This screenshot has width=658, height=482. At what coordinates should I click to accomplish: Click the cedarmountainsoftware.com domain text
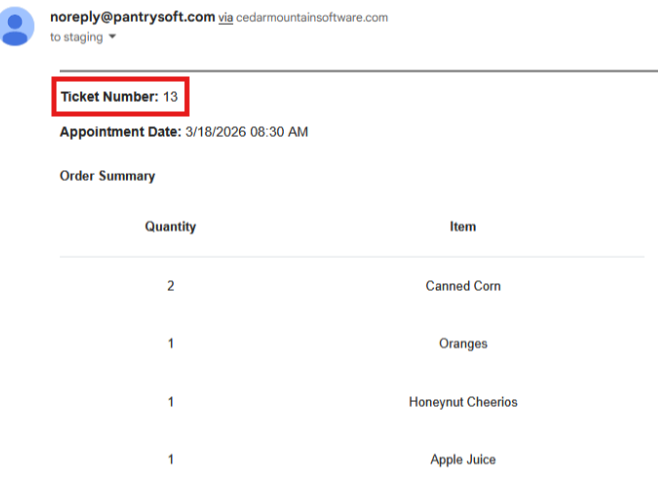312,18
